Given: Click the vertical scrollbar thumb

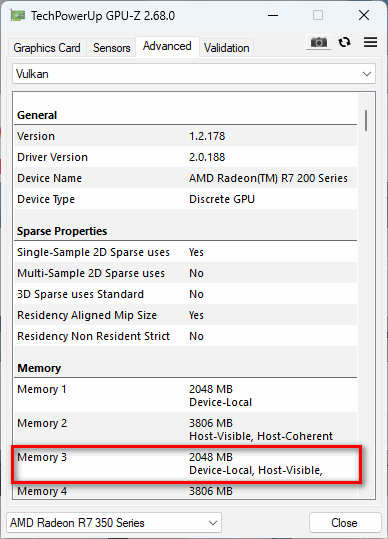Looking at the screenshot, I should [x=366, y=120].
